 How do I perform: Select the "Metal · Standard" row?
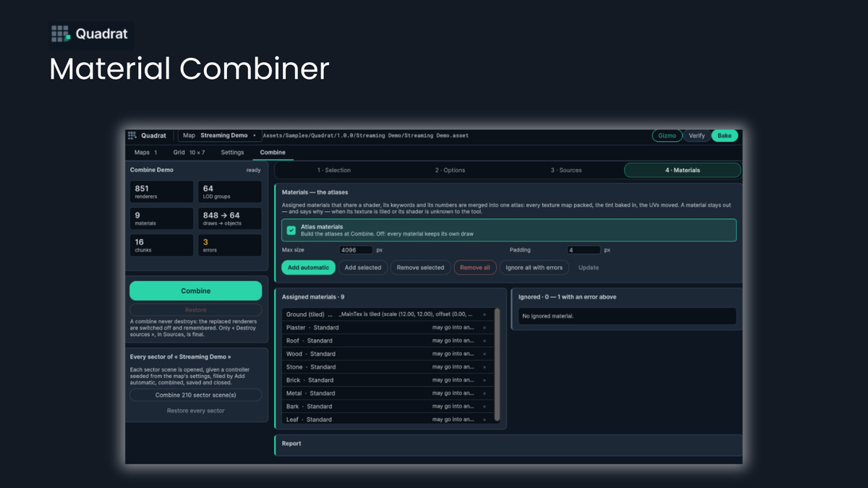pyautogui.click(x=388, y=393)
